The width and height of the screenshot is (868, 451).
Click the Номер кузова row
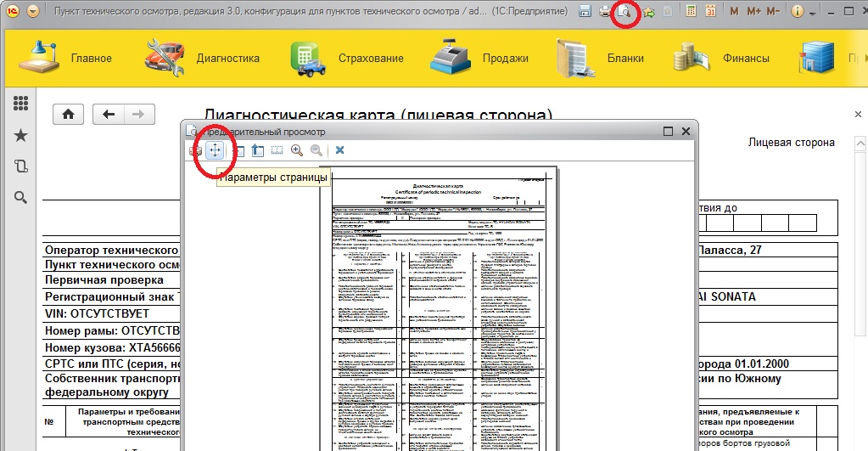pyautogui.click(x=112, y=348)
